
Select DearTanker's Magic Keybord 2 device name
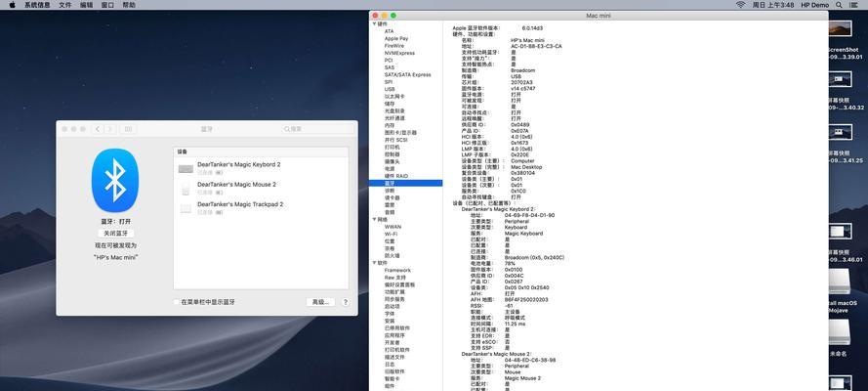tap(238, 165)
